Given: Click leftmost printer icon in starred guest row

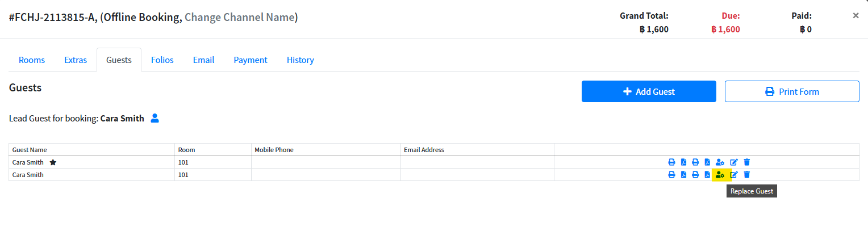Looking at the screenshot, I should pos(671,162).
